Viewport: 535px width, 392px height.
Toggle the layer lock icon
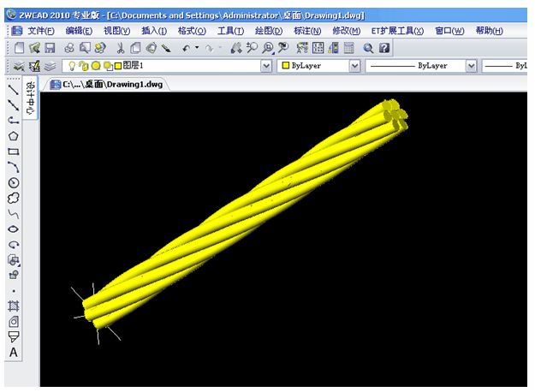[x=107, y=66]
